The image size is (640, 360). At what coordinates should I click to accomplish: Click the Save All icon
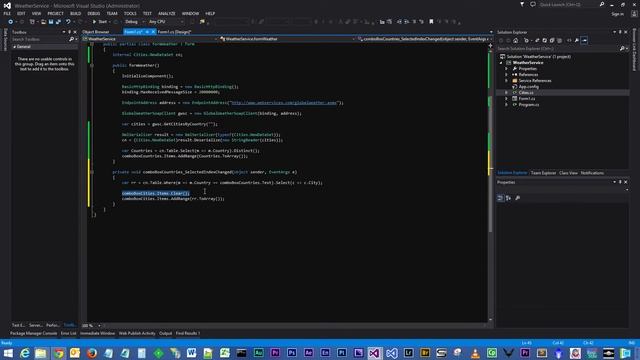click(58, 22)
